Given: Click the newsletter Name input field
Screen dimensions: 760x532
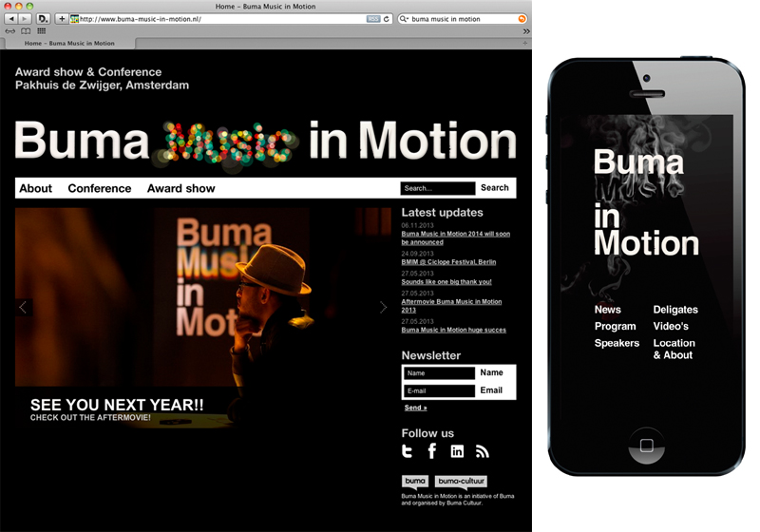Looking at the screenshot, I should [x=439, y=373].
